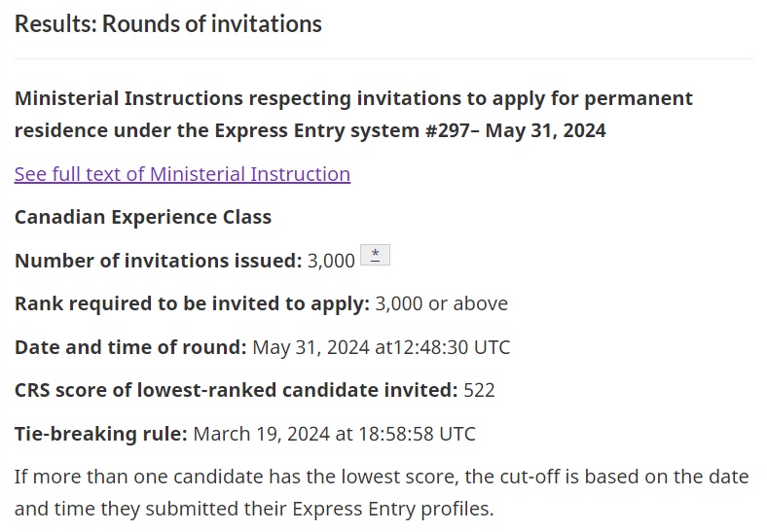The image size is (767, 532).
Task: Click the 'Rank required to be invited' label
Action: pos(193,303)
